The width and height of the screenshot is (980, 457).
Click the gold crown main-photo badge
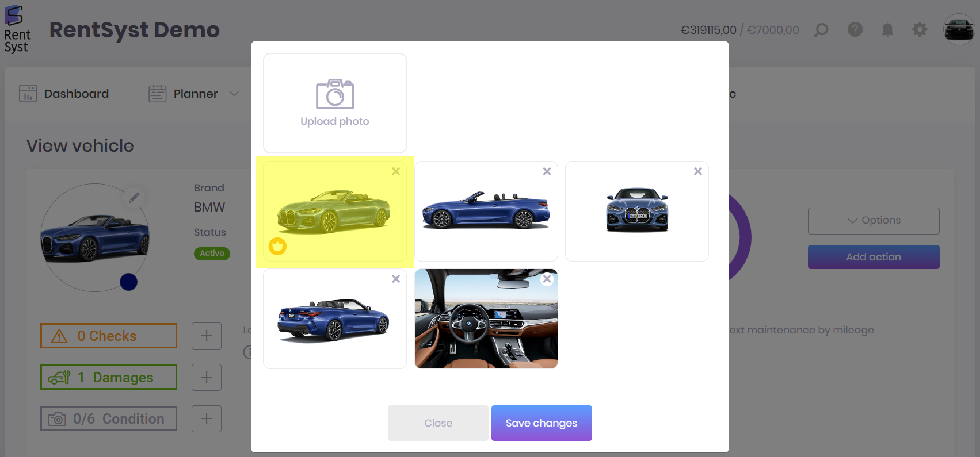[x=277, y=247]
